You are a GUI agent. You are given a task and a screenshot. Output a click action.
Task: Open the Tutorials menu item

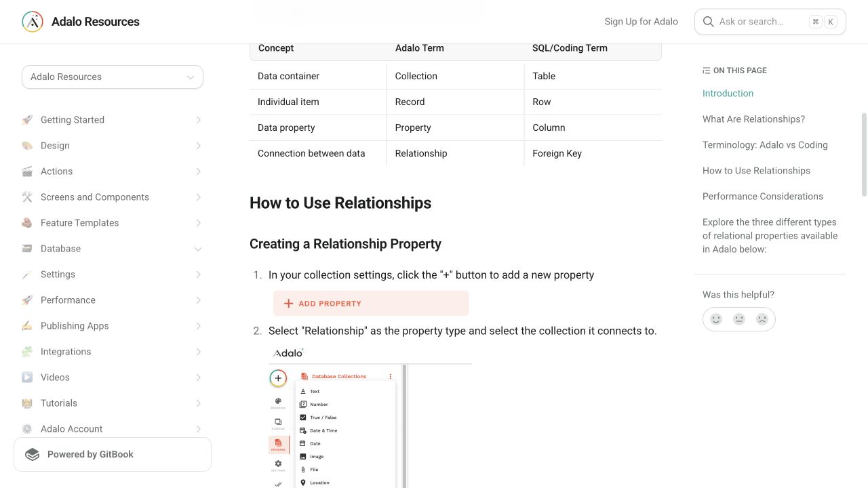click(113, 403)
